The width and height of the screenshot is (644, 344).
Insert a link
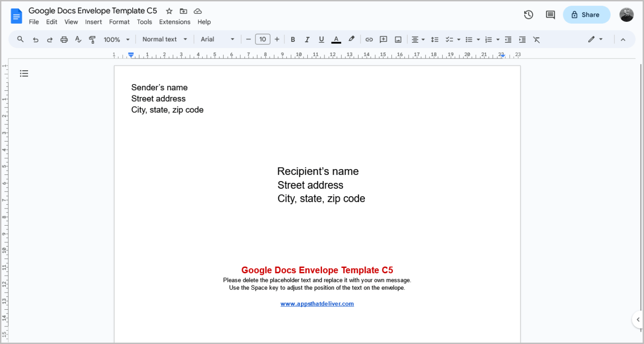coord(369,39)
